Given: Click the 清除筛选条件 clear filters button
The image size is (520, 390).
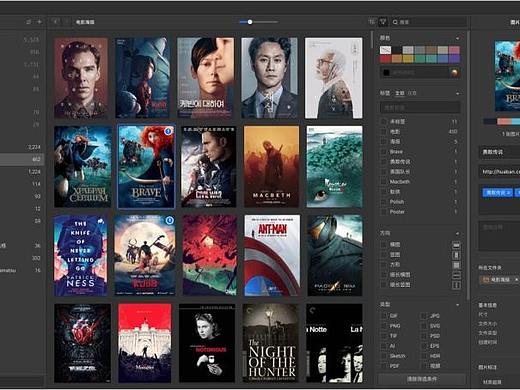Looking at the screenshot, I should click(x=422, y=379).
